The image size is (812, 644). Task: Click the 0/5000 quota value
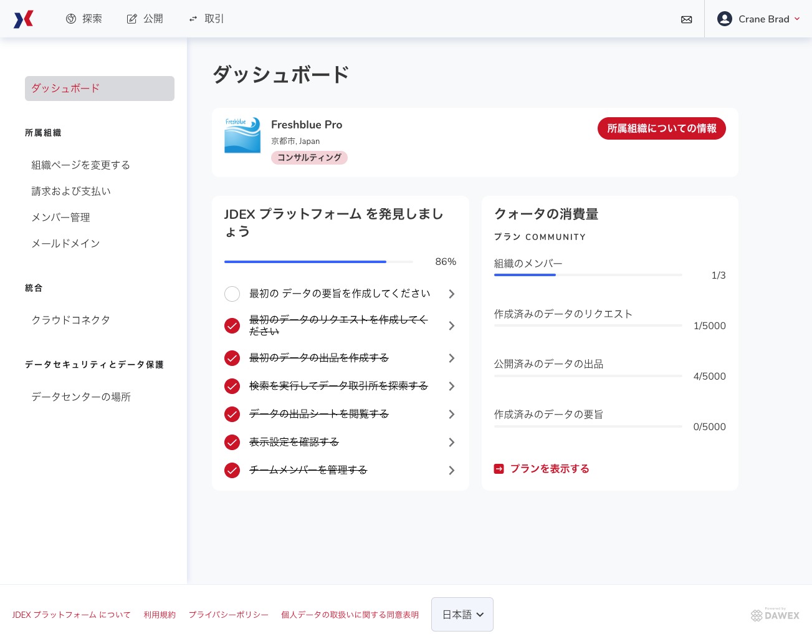(x=710, y=427)
